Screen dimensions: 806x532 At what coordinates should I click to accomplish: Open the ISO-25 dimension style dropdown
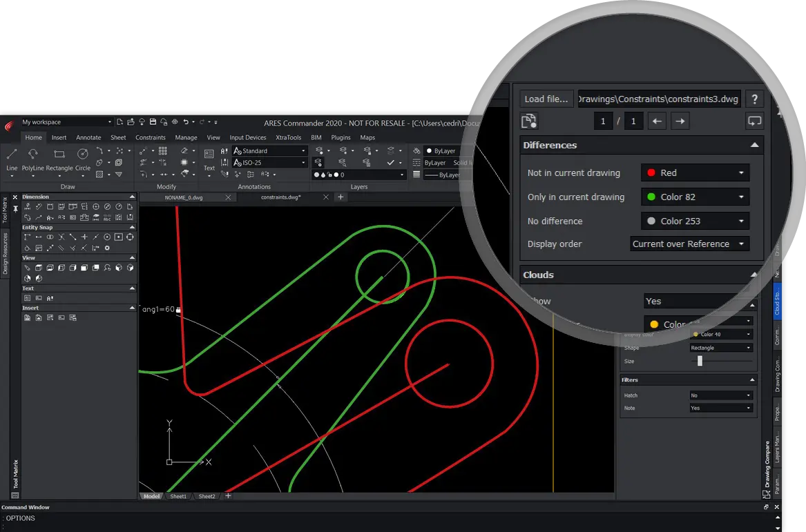pos(270,162)
